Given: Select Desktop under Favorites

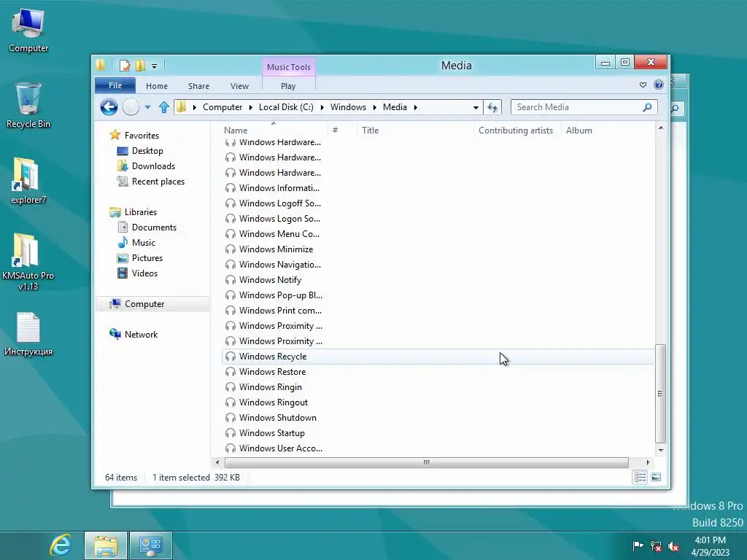Looking at the screenshot, I should pos(147,151).
